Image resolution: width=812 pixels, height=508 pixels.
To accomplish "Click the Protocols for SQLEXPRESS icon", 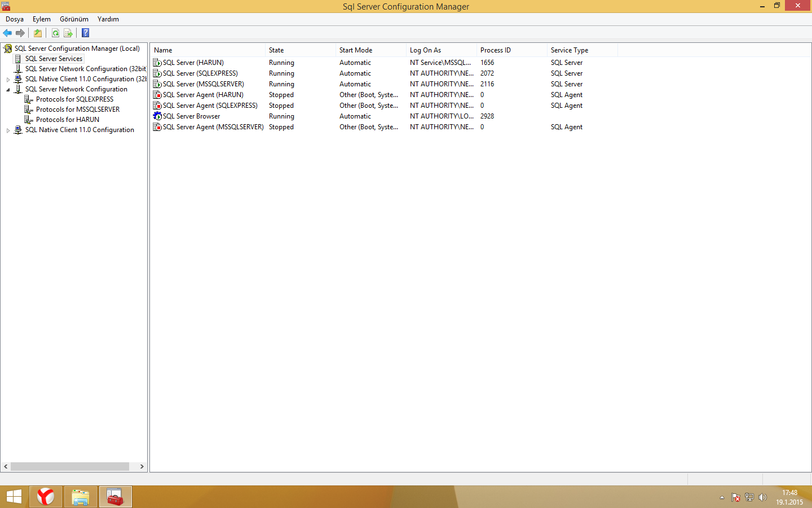I will tap(29, 99).
